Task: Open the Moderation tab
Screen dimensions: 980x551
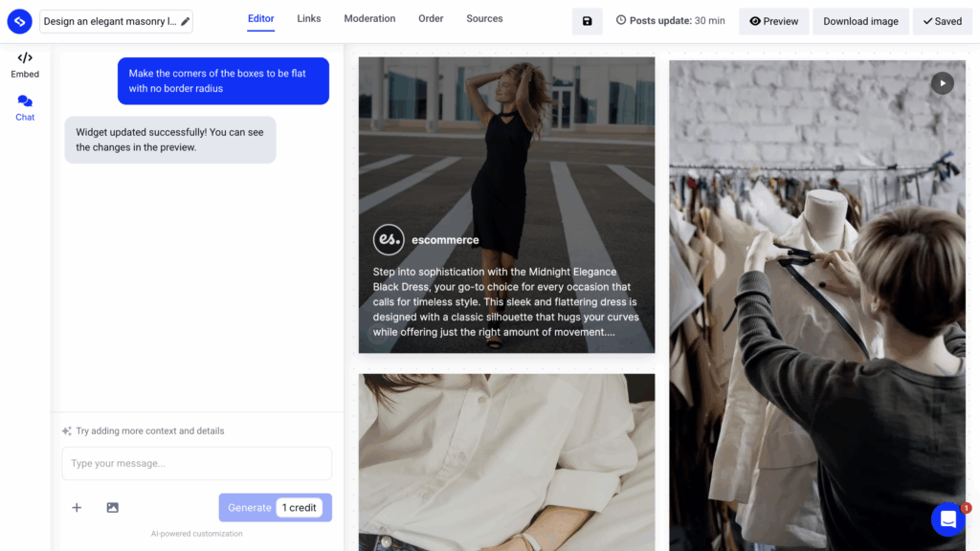Action: click(x=369, y=19)
